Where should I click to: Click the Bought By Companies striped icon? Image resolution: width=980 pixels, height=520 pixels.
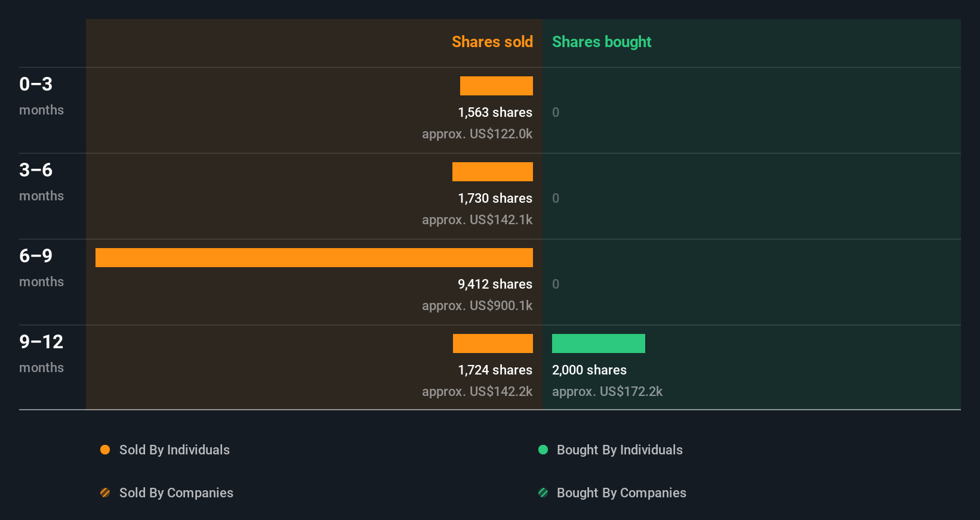click(543, 493)
